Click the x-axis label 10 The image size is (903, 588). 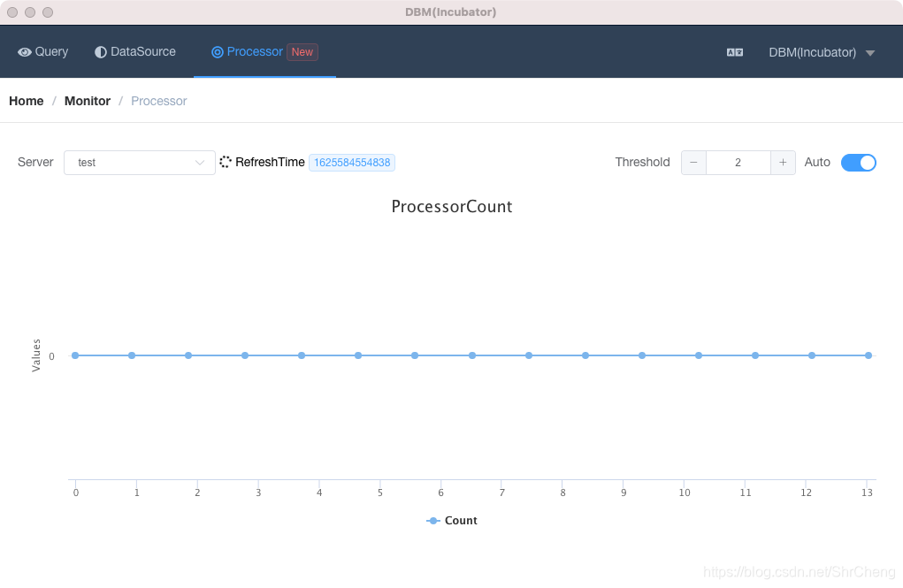pyautogui.click(x=685, y=493)
